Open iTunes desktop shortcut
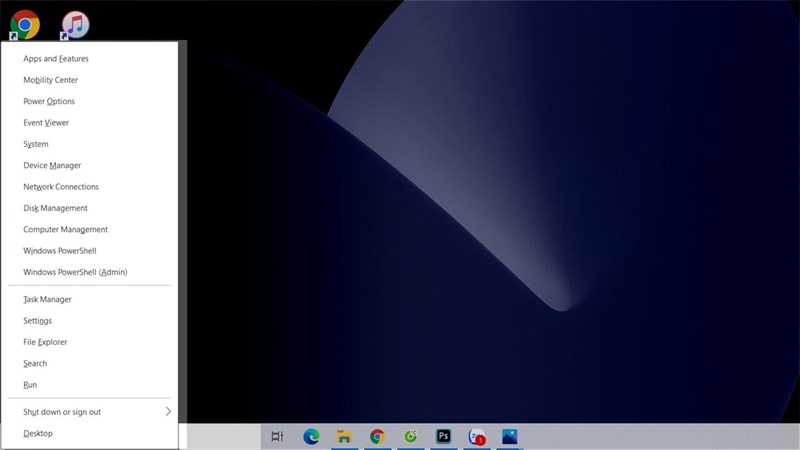Image resolution: width=800 pixels, height=450 pixels. click(x=75, y=24)
